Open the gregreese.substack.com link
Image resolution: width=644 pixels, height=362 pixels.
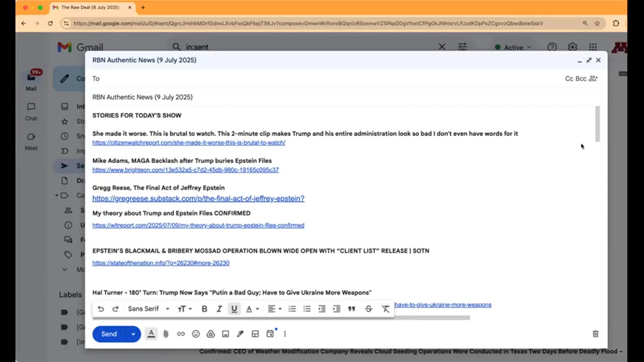(x=198, y=199)
